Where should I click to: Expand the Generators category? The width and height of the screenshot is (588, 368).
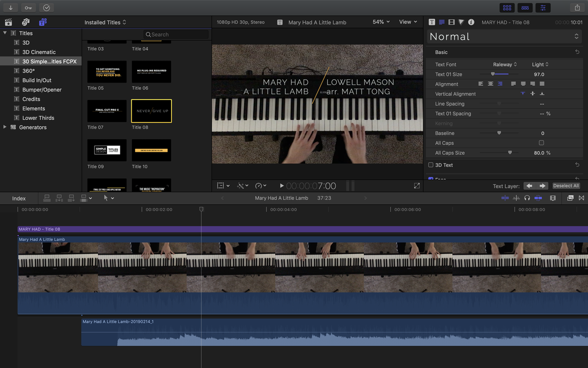(5, 127)
